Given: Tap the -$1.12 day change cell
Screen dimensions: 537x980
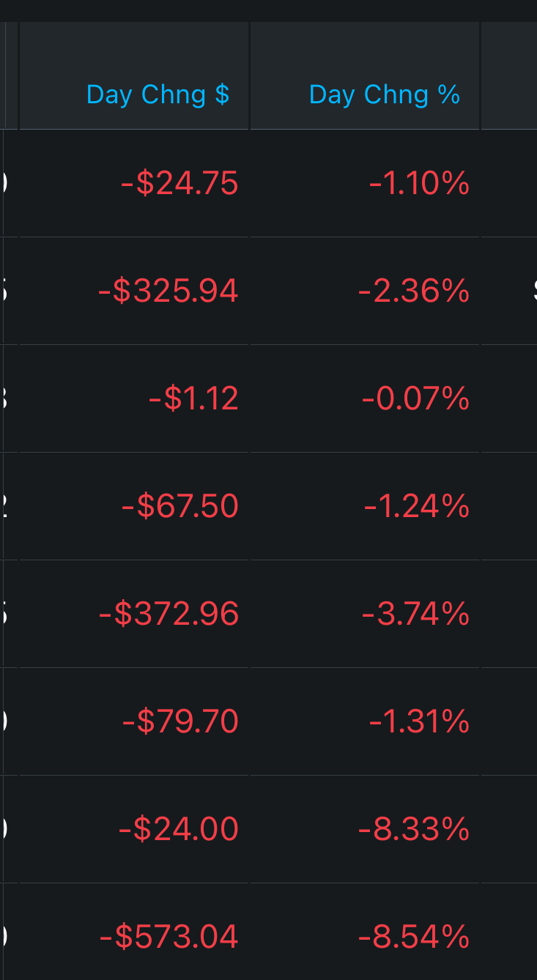Looking at the screenshot, I should [193, 398].
